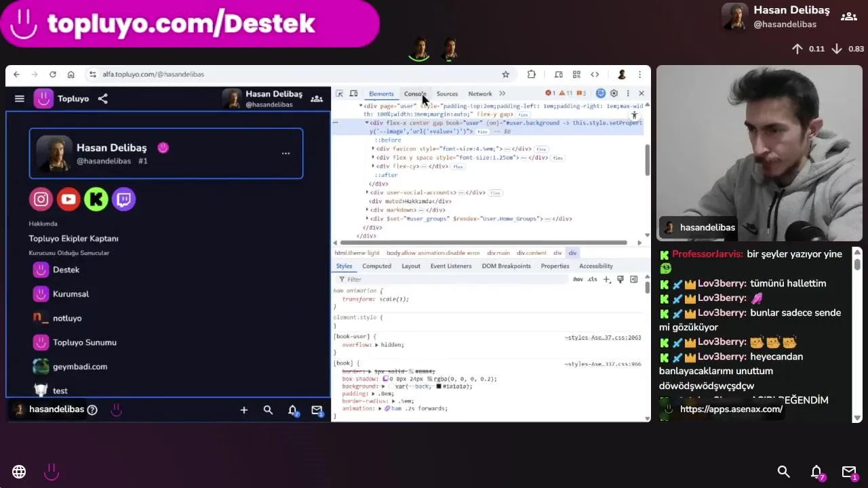
Task: Toggle .cls element classes panel
Action: pyautogui.click(x=593, y=279)
